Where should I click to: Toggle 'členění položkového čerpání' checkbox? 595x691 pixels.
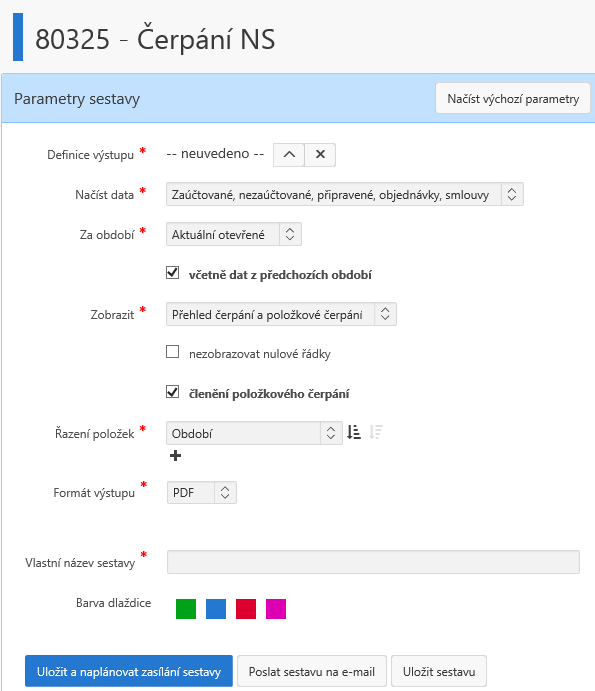point(173,392)
